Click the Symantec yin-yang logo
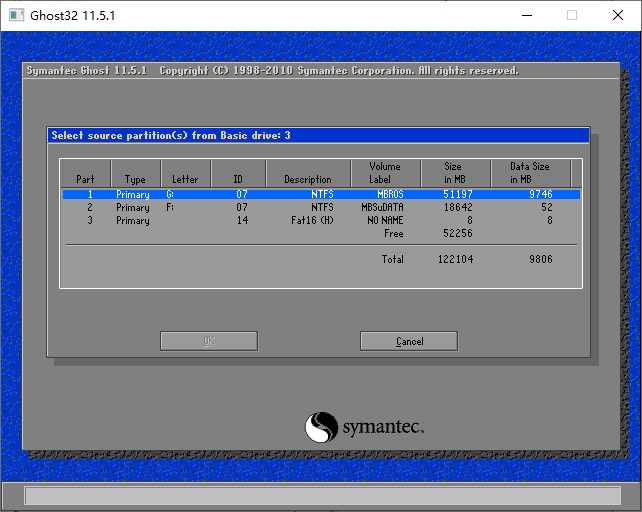642x512 pixels. (321, 427)
